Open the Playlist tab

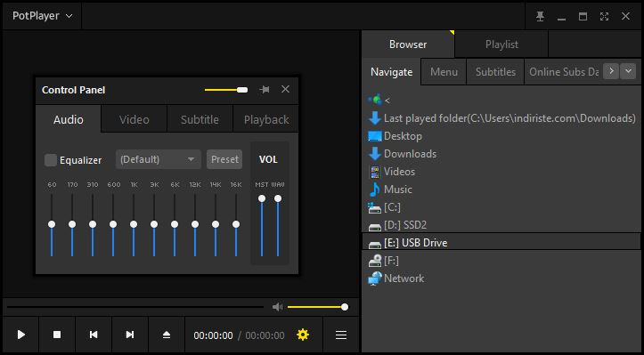coord(501,44)
